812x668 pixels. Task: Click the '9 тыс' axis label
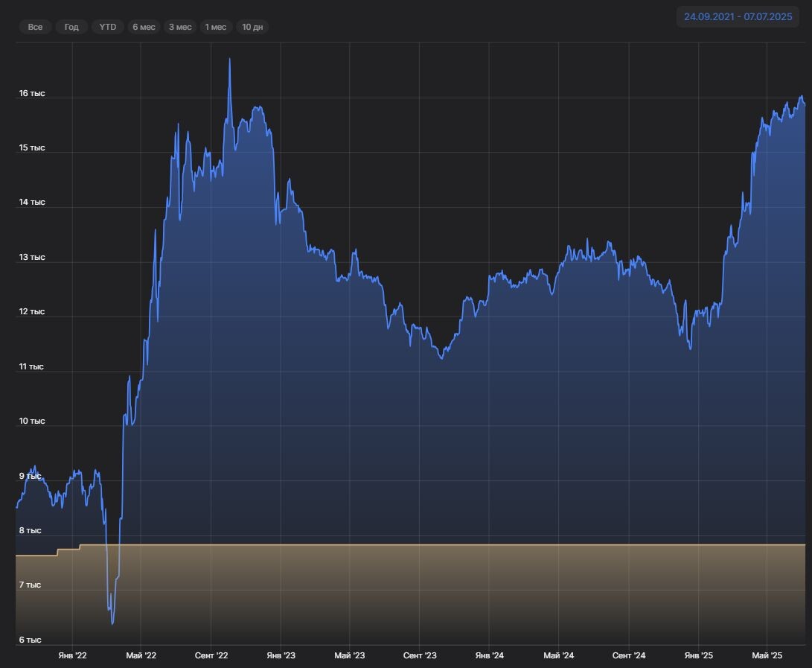pyautogui.click(x=30, y=476)
